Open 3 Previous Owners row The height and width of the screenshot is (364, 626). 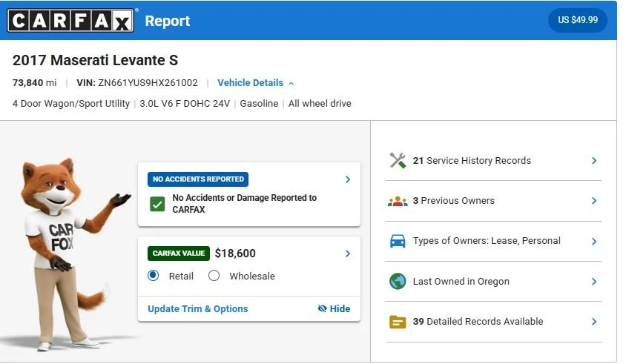(x=493, y=201)
